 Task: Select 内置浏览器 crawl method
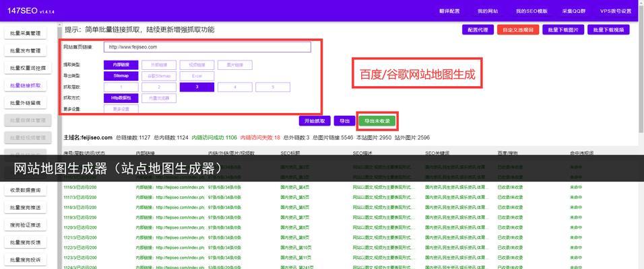(x=159, y=98)
